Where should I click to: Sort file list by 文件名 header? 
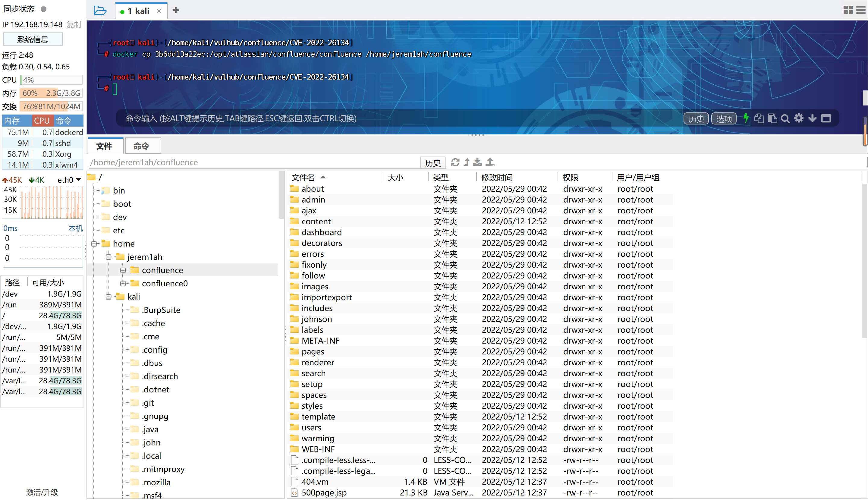[335, 178]
